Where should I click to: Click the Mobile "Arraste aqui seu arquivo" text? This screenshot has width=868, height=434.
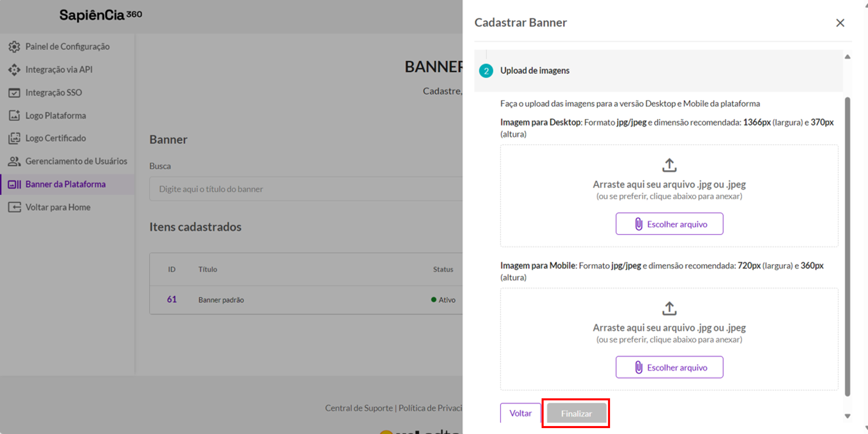[x=669, y=328]
